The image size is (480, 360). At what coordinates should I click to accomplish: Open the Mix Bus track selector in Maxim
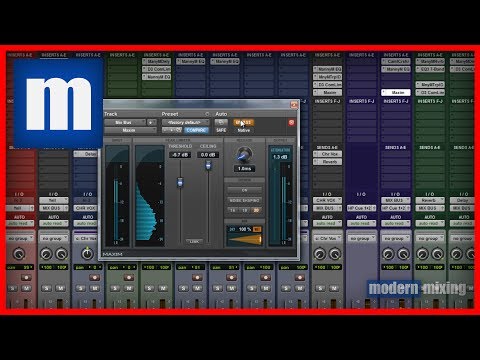tap(125, 123)
